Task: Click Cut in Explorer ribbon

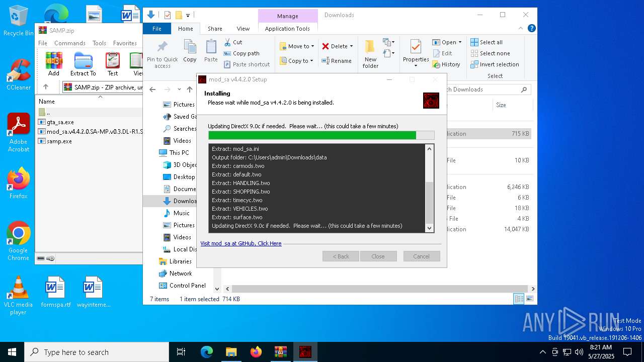Action: tap(233, 42)
